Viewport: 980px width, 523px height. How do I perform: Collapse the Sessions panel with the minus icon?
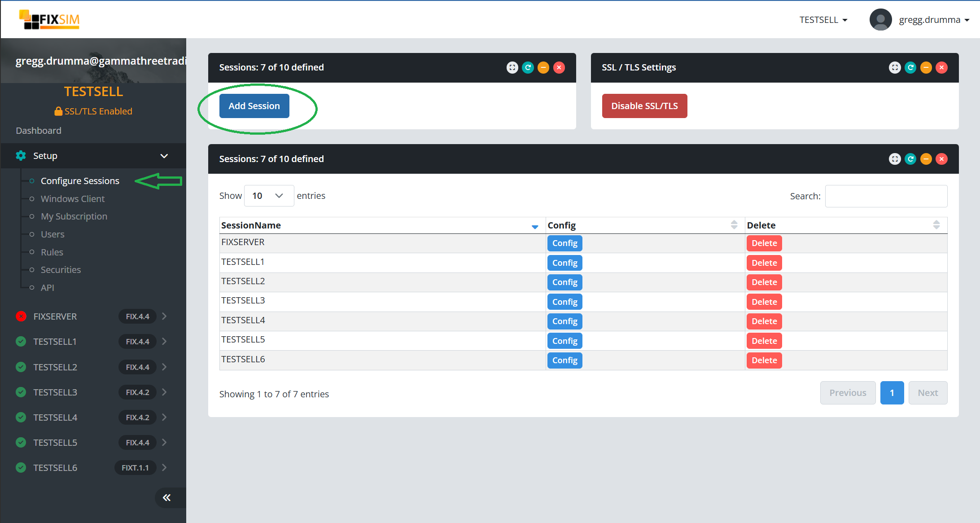[543, 67]
